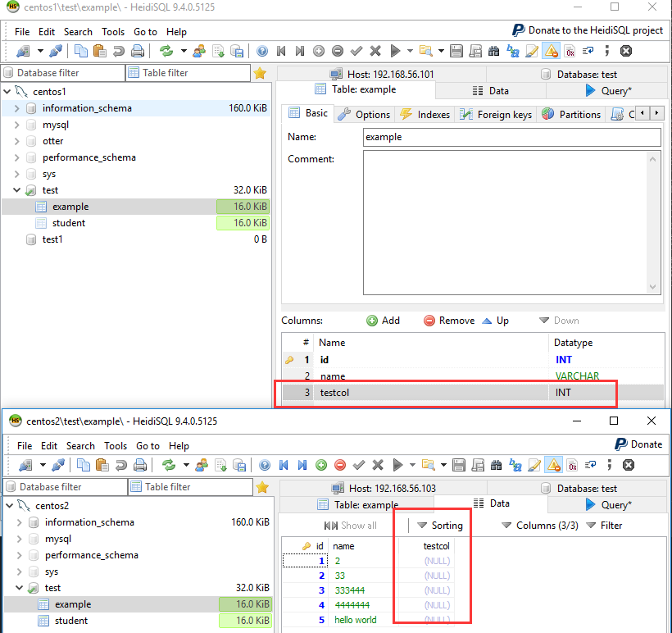The height and width of the screenshot is (633, 672).
Task: Expand information_schema database under centos1
Action: (x=16, y=108)
